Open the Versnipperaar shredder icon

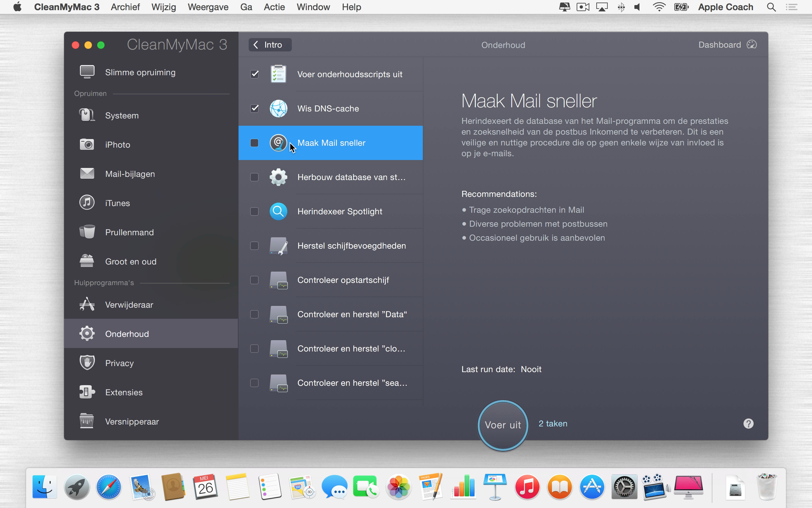87,421
